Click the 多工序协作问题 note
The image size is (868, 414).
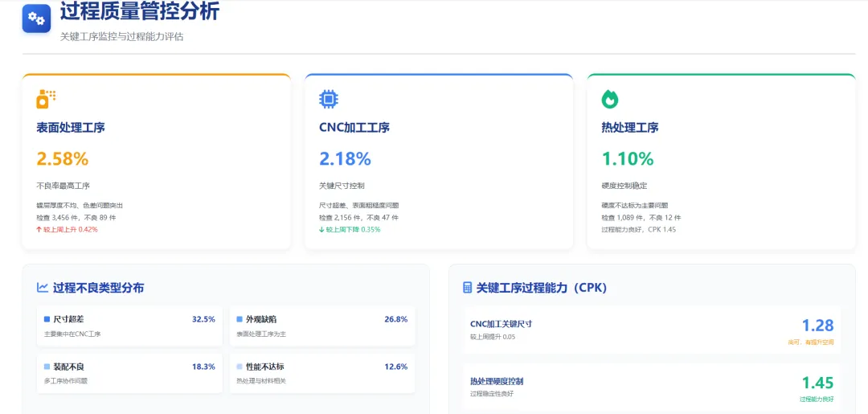tap(65, 381)
